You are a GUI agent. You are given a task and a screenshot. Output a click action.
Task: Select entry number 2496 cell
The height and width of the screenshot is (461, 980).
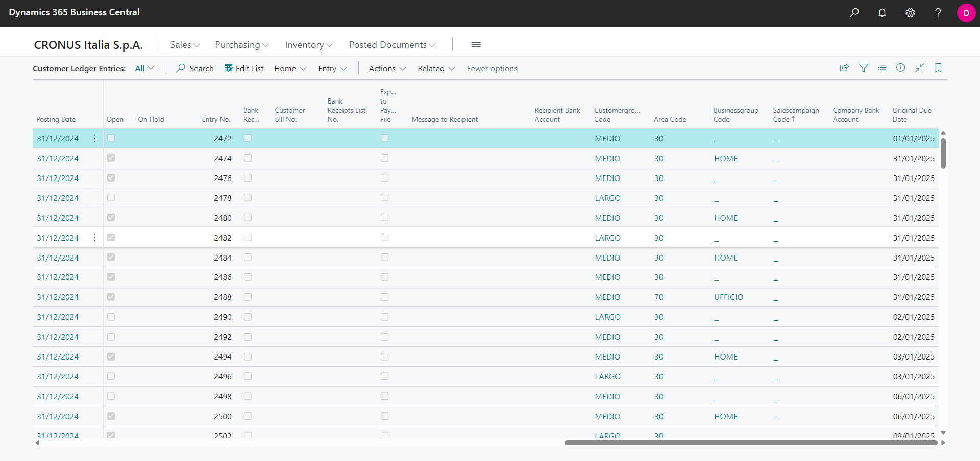click(x=223, y=376)
